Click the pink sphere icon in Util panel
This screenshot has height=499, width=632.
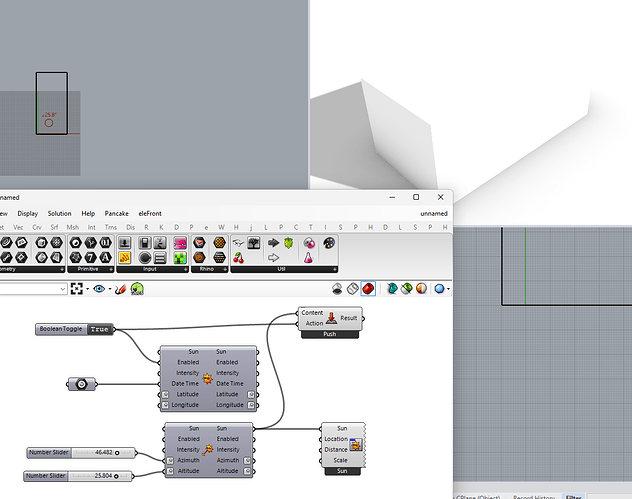pyautogui.click(x=309, y=243)
